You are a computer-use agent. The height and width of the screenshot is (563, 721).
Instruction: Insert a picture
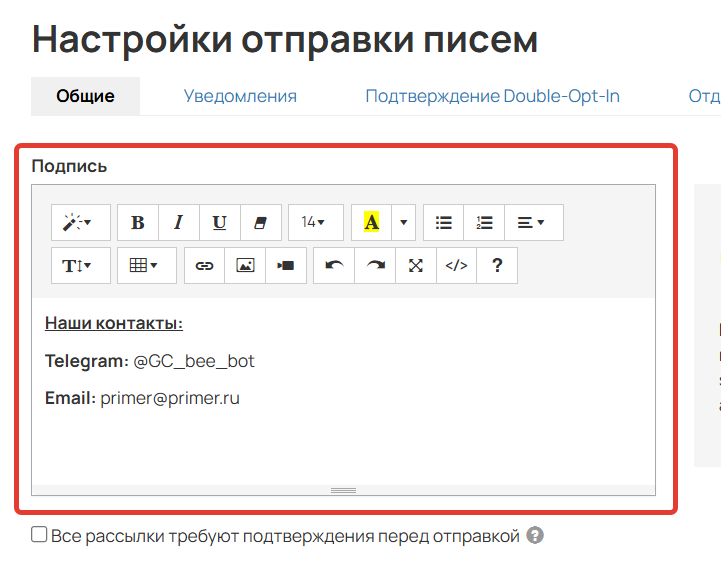(x=245, y=265)
